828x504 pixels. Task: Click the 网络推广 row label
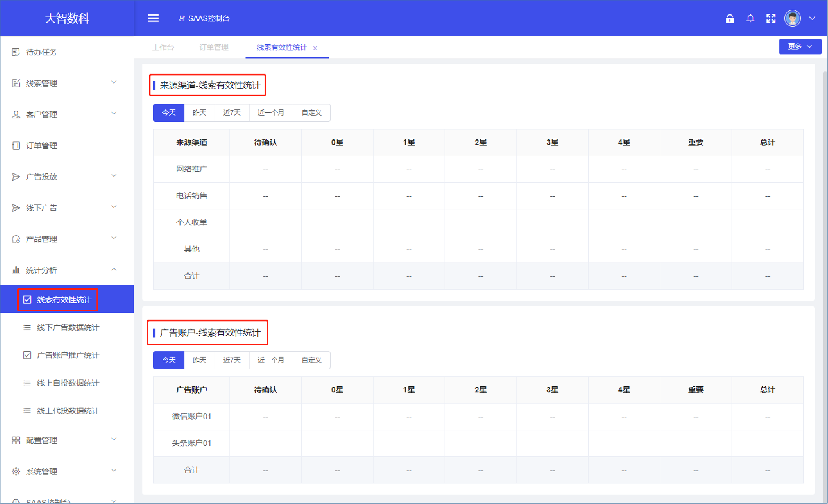(x=191, y=169)
